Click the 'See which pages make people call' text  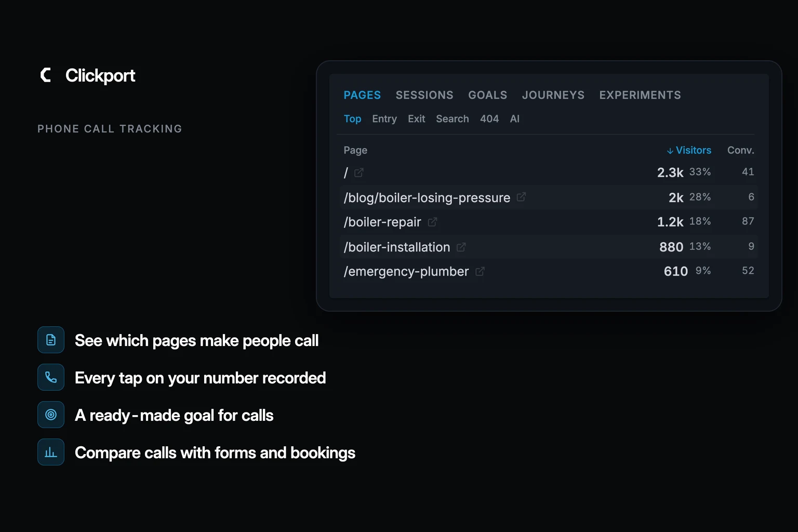pyautogui.click(x=196, y=341)
